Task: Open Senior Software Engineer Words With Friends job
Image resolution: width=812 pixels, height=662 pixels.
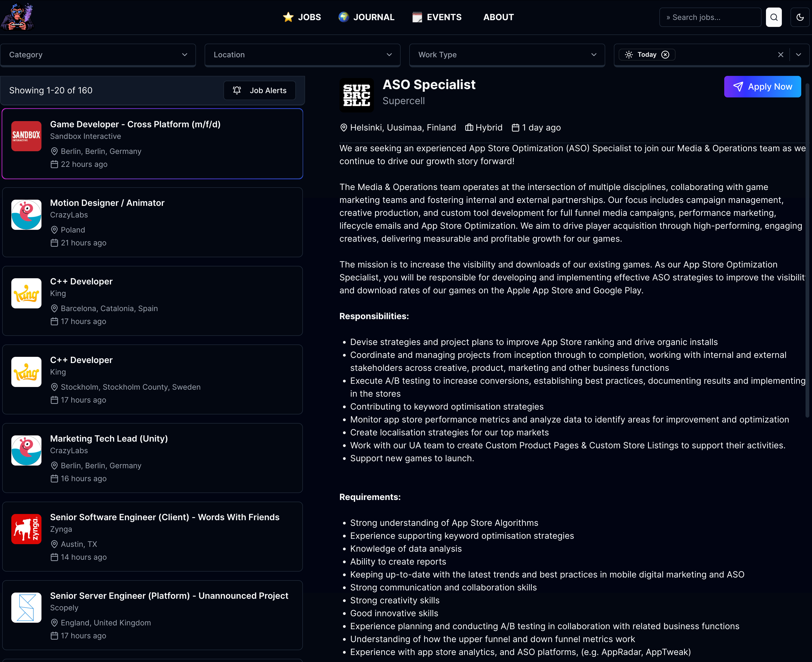Action: pos(152,537)
